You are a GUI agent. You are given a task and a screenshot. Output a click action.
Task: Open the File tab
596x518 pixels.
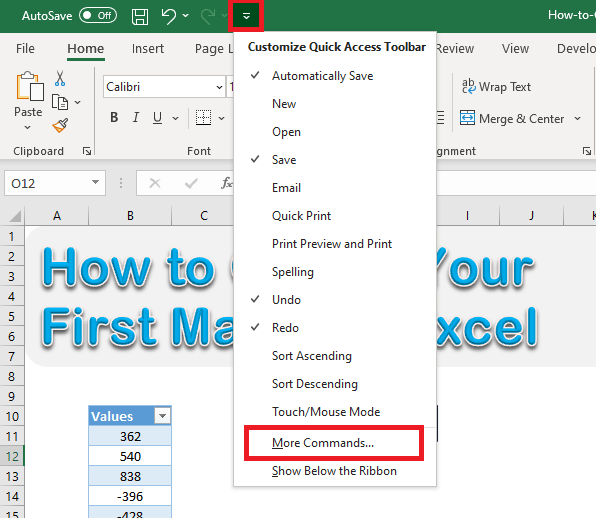pos(25,49)
